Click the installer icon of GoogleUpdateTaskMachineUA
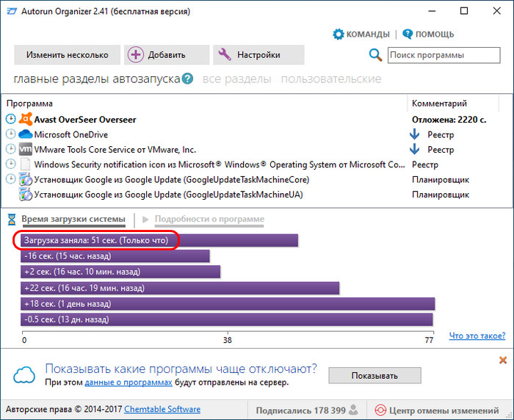The height and width of the screenshot is (420, 514). [25, 195]
